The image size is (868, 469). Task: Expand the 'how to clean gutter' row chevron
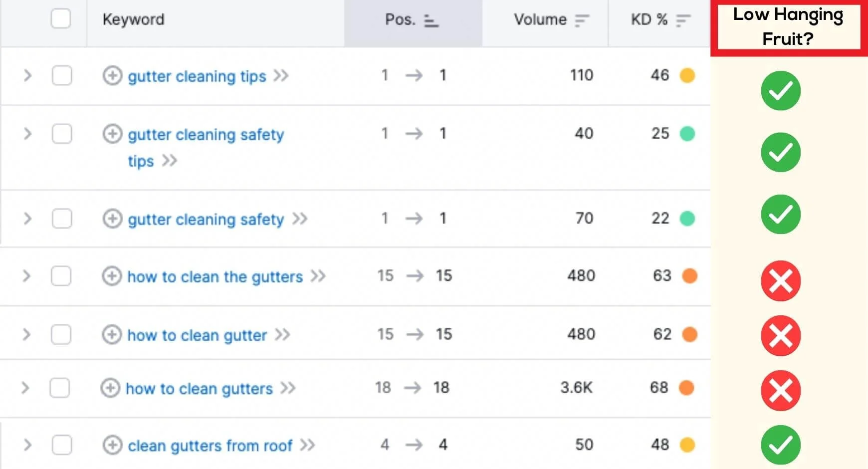pyautogui.click(x=26, y=334)
